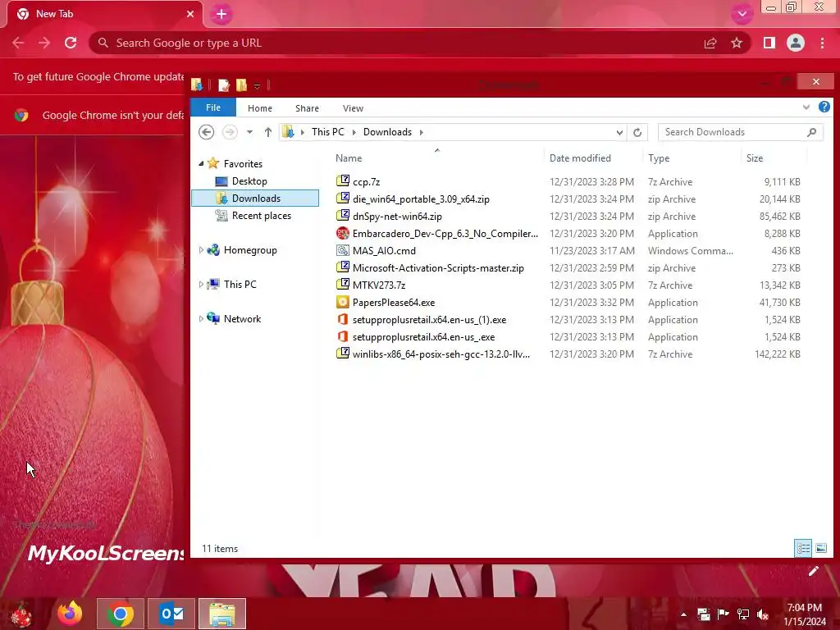Click Explorer back navigation arrow

tap(206, 132)
